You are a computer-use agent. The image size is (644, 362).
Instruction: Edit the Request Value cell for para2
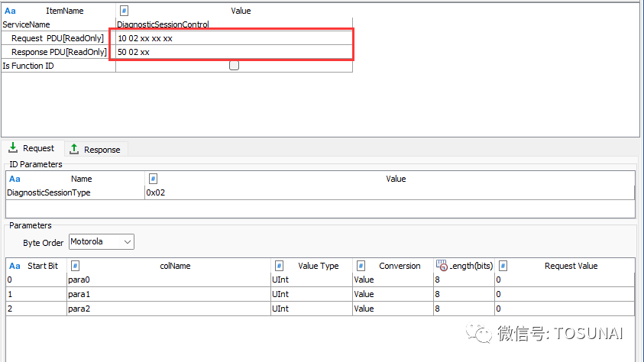pos(565,309)
